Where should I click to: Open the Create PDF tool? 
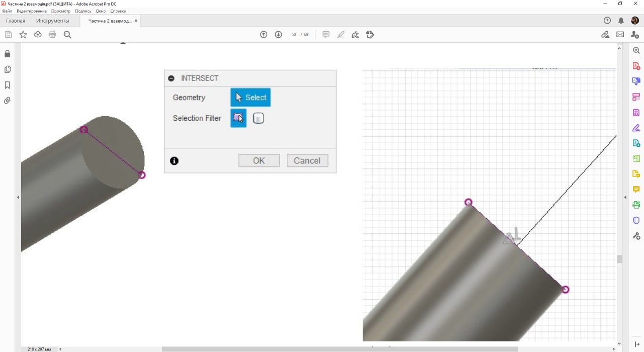pos(636,66)
